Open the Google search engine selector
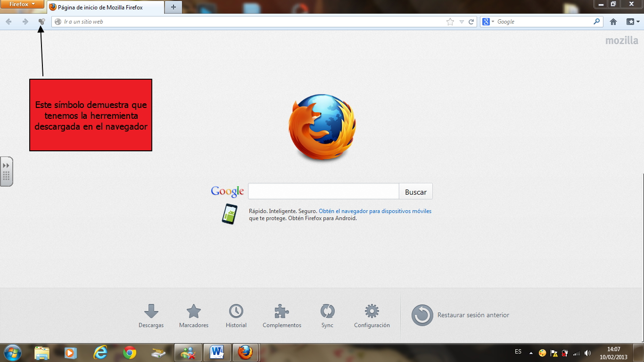 point(488,22)
